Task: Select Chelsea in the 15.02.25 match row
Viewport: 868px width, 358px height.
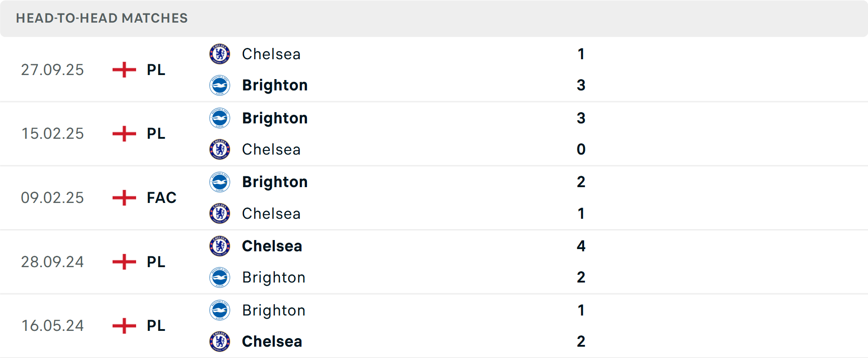Action: [271, 150]
